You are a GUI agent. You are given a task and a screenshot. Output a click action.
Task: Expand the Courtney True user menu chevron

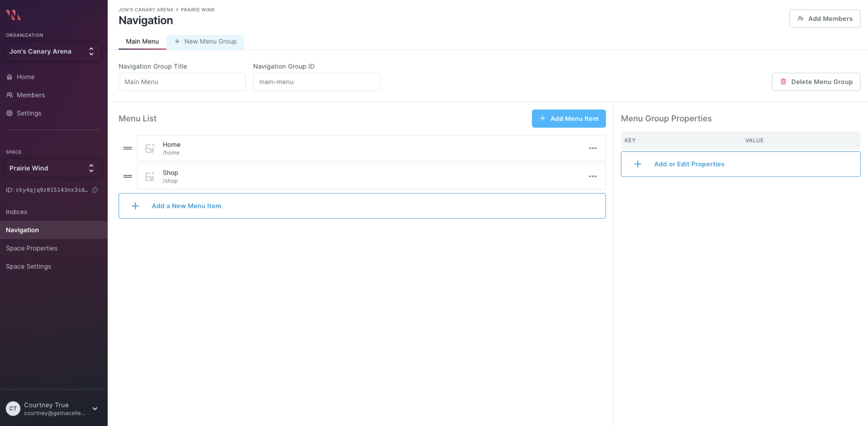95,408
